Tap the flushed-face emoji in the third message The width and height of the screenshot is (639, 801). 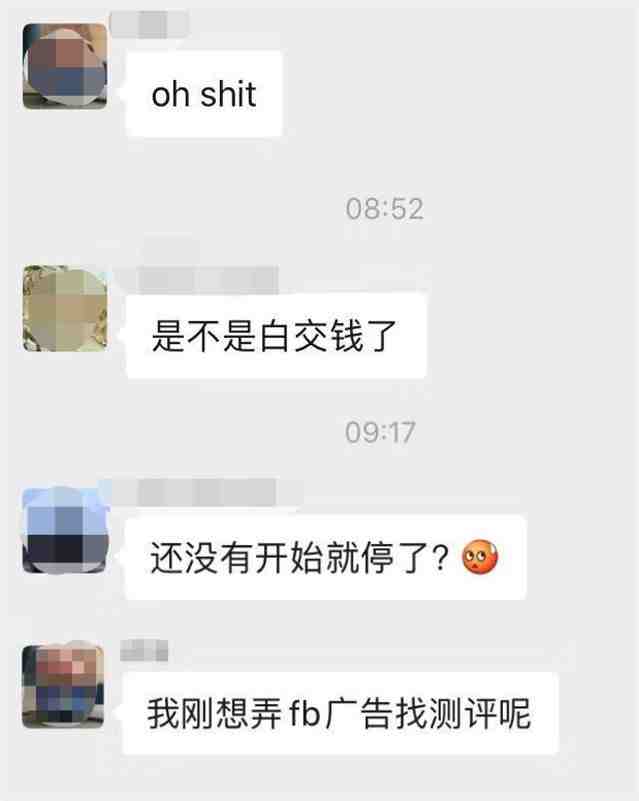480,557
